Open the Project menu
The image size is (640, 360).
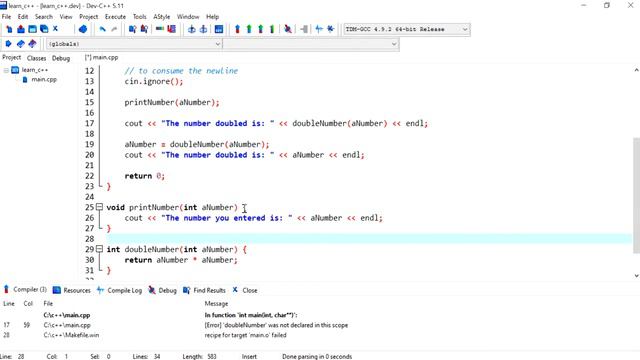tap(89, 17)
